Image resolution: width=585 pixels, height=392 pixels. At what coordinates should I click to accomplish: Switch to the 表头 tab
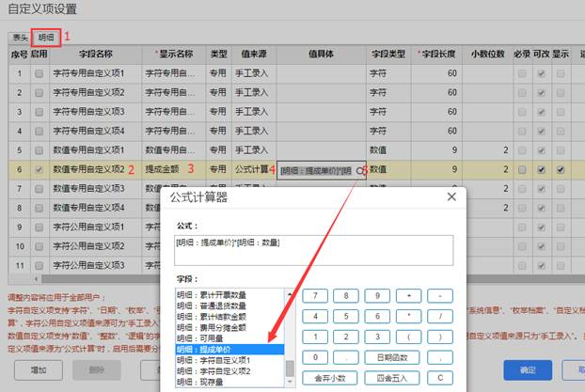click(x=20, y=38)
